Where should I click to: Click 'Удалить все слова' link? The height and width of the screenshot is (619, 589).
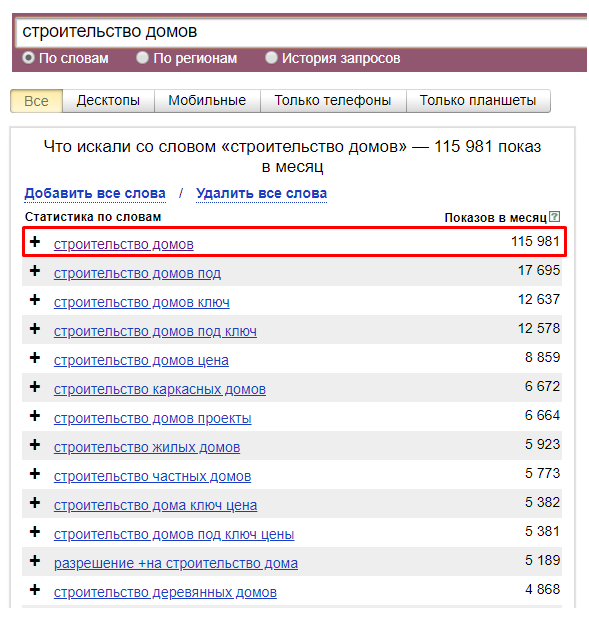(261, 193)
